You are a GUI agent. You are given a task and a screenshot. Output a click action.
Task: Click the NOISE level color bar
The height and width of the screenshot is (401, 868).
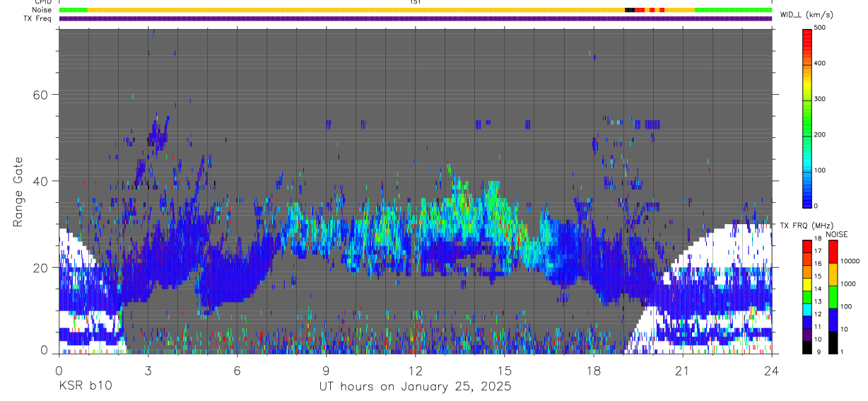coord(833,297)
